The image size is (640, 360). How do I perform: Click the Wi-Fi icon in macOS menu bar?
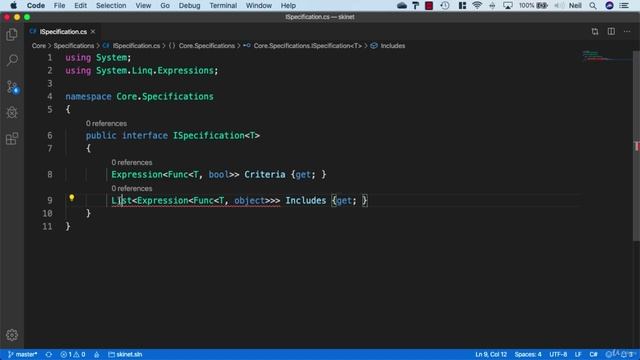[477, 5]
